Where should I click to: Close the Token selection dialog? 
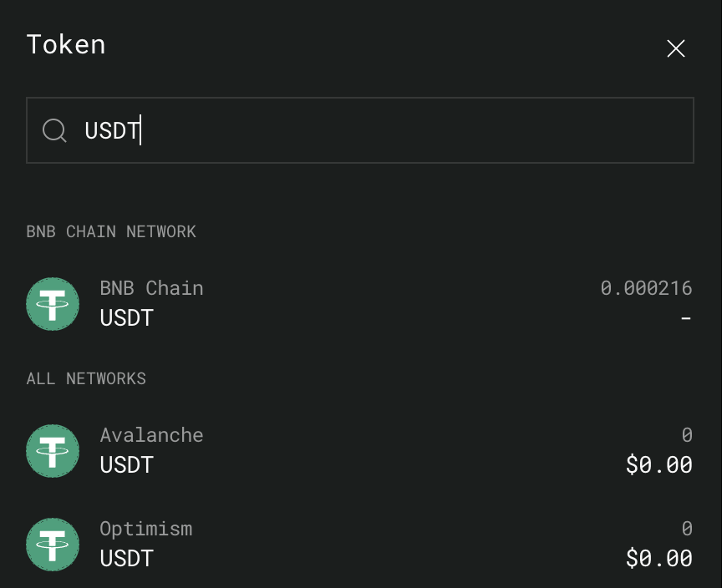[676, 48]
